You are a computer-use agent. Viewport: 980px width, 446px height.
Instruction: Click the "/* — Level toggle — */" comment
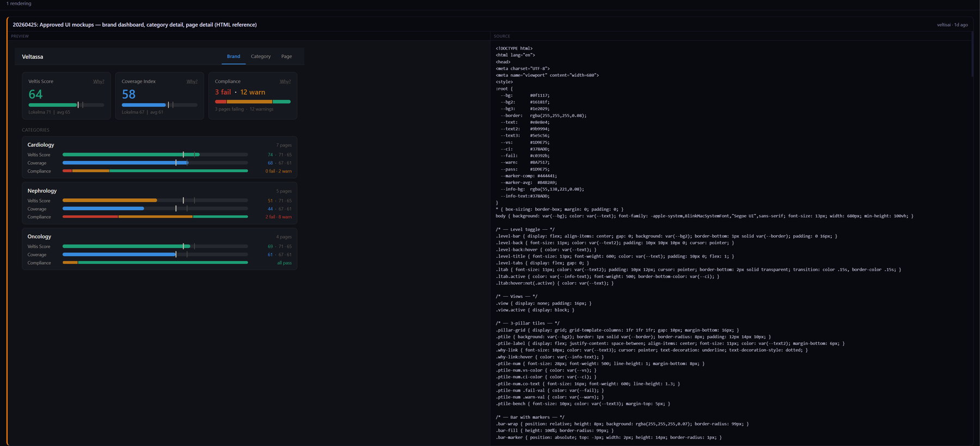525,229
